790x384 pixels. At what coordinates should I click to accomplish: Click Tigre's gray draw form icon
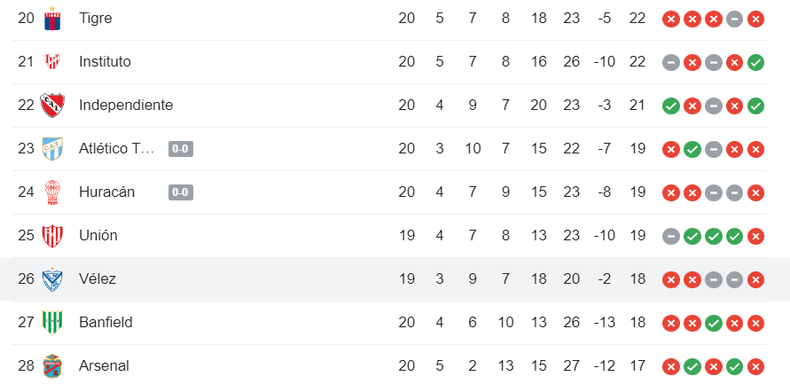point(735,19)
